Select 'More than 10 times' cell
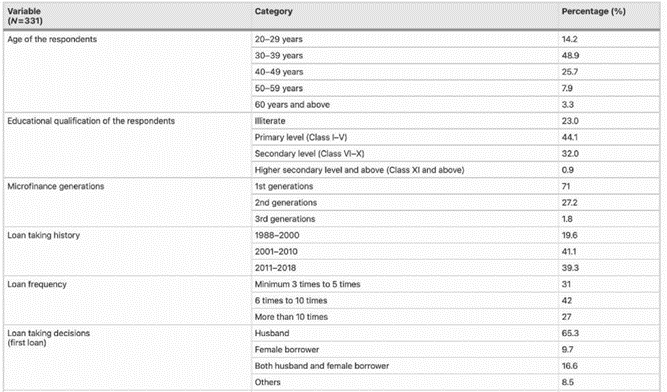This screenshot has width=667, height=392. click(x=405, y=317)
